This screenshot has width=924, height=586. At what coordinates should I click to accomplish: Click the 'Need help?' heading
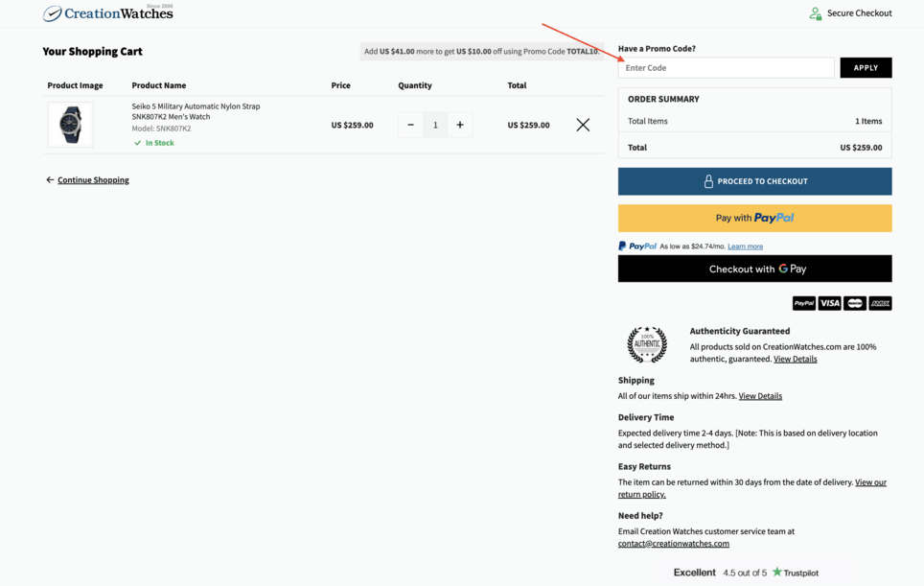tap(640, 516)
